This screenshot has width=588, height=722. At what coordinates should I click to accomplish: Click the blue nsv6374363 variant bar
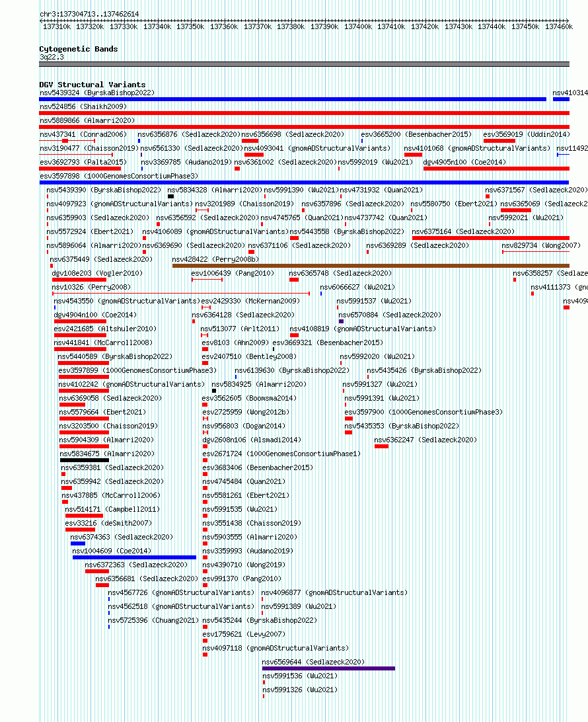click(x=78, y=543)
